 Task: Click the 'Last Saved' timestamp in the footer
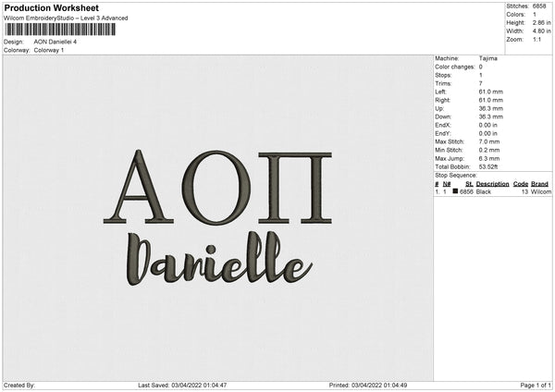(x=182, y=386)
